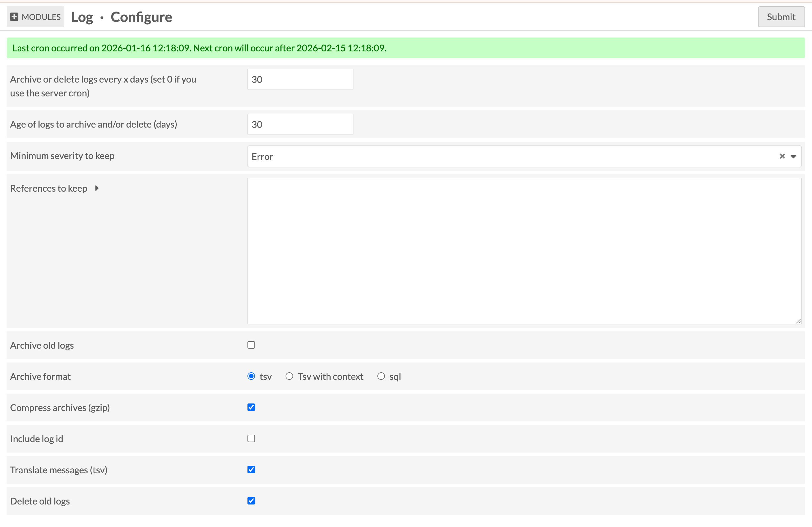
Task: Click the Log breadcrumb title
Action: click(82, 17)
